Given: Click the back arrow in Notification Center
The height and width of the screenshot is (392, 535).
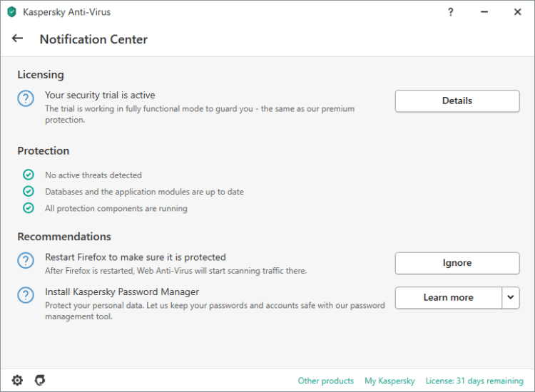Looking at the screenshot, I should click(x=18, y=38).
